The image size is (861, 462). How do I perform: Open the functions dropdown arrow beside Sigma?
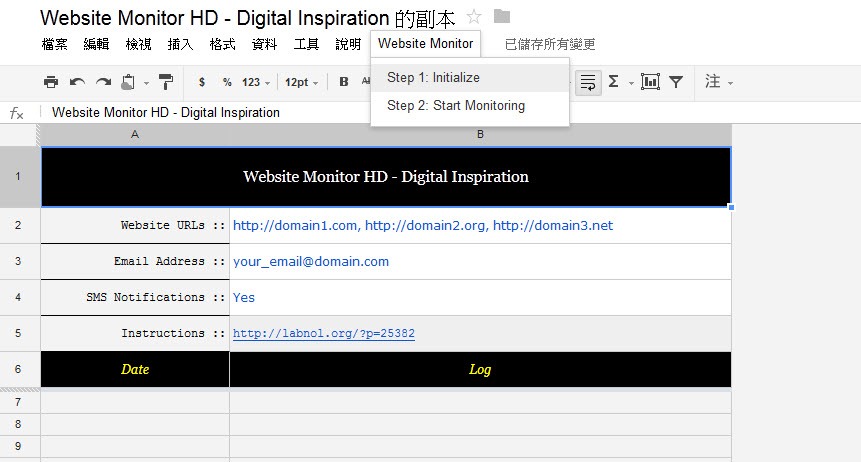click(631, 83)
